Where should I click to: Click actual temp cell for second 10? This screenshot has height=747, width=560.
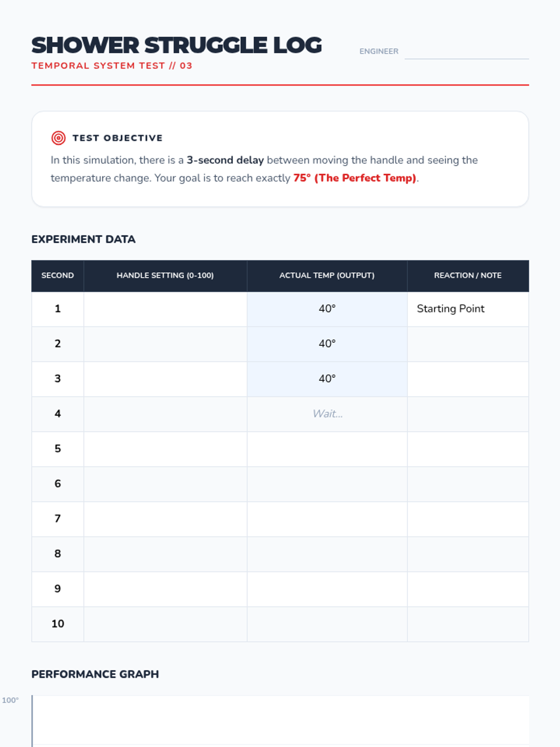[x=327, y=624]
